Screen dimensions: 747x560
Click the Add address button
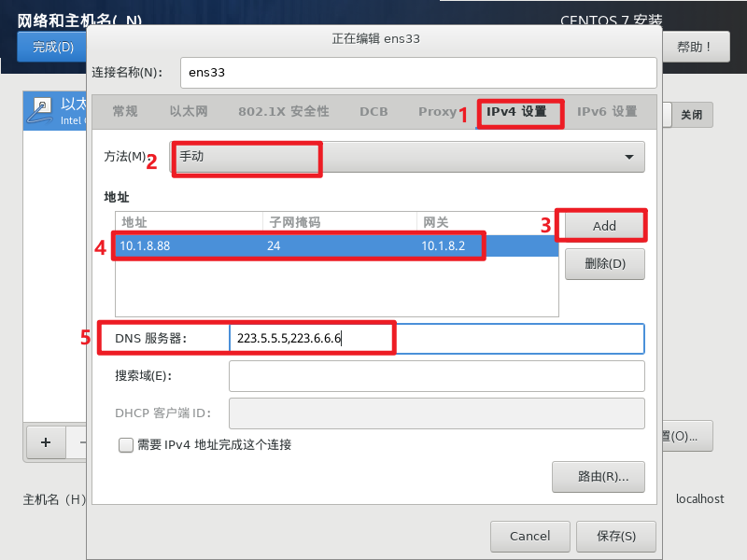click(x=604, y=226)
